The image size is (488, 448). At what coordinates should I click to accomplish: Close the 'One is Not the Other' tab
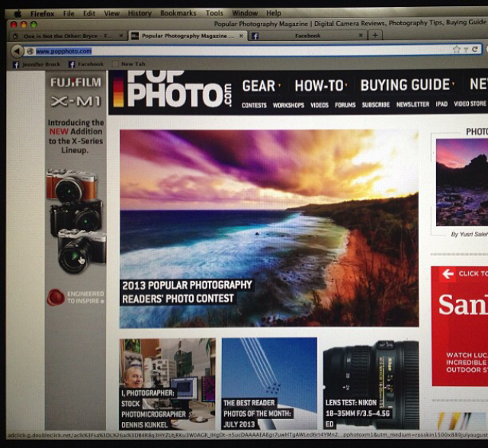point(120,36)
